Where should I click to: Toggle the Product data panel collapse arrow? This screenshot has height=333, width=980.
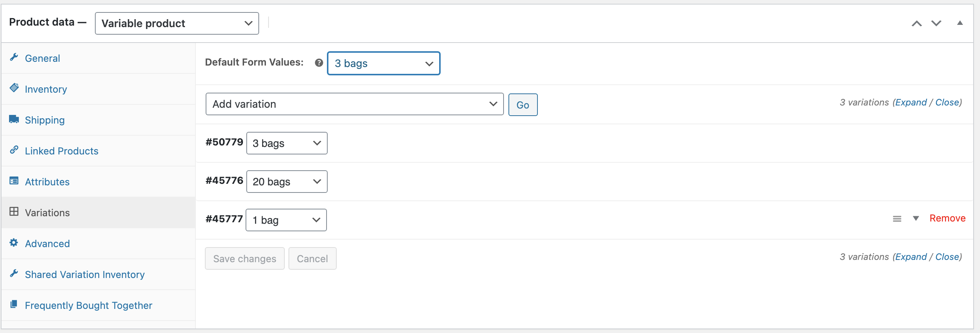pos(960,23)
